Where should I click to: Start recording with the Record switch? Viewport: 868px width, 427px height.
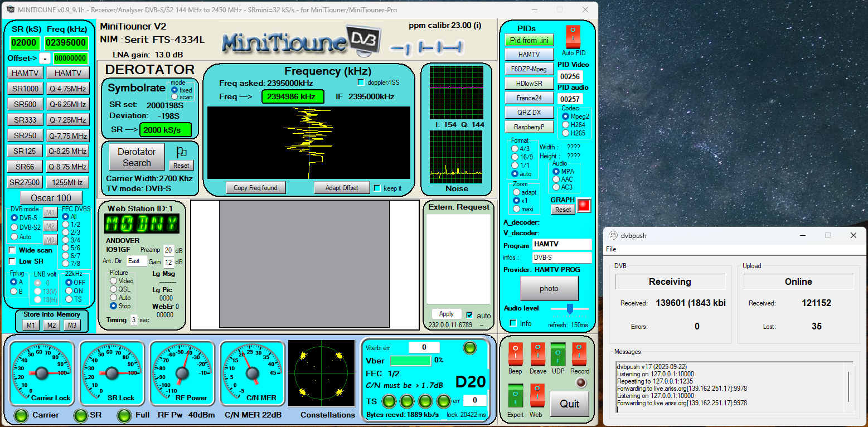[x=579, y=355]
